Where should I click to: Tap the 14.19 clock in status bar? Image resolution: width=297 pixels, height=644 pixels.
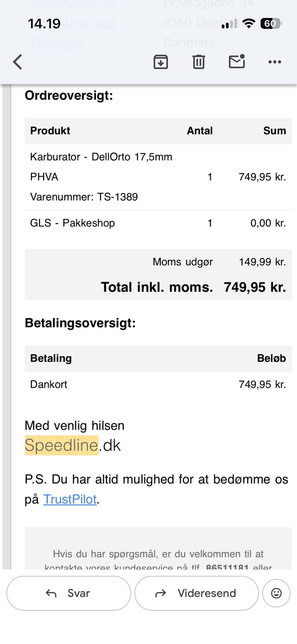pos(44,24)
